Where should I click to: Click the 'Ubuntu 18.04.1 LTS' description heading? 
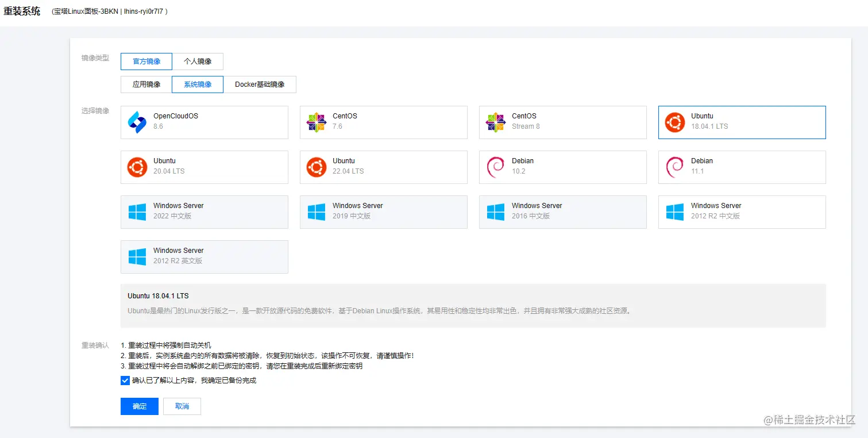[158, 296]
